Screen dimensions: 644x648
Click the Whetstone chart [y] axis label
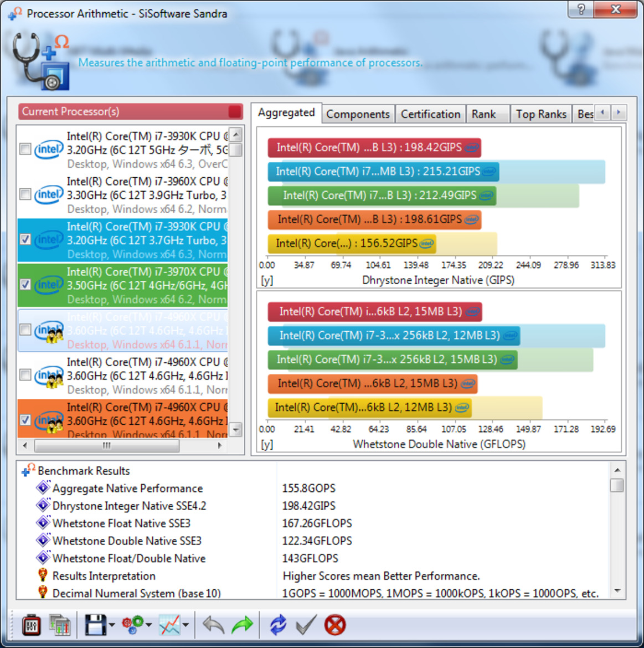point(267,444)
